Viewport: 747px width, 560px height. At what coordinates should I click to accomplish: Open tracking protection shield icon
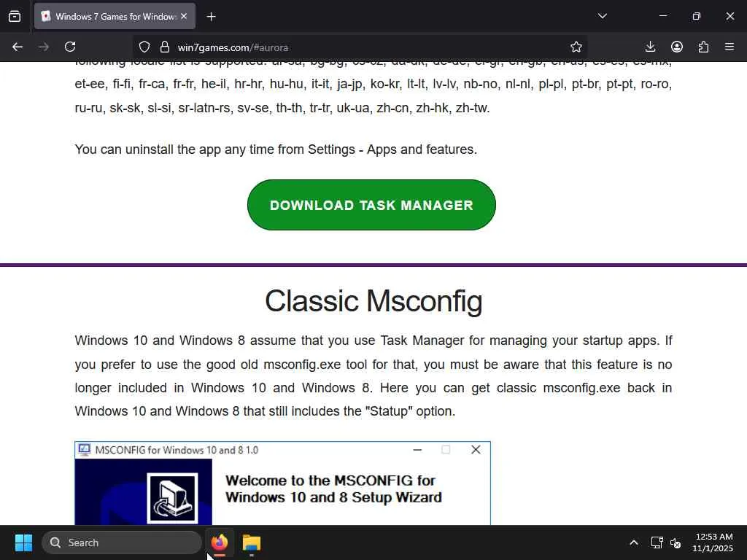pos(144,47)
